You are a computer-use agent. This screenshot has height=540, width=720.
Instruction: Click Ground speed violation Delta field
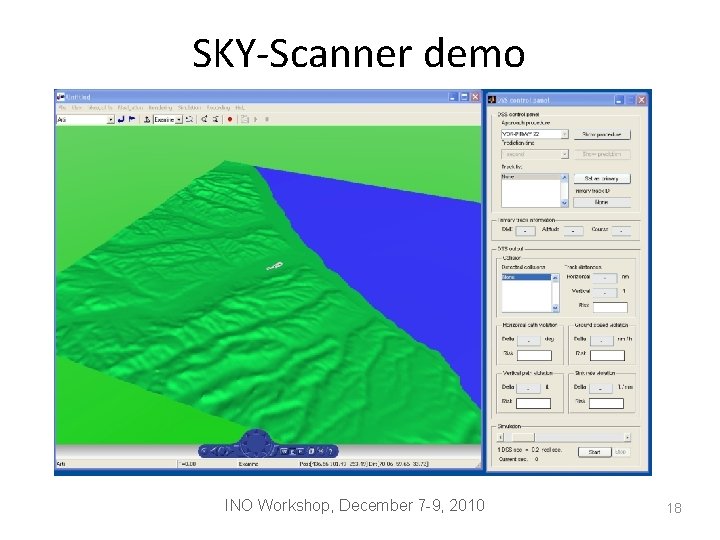click(602, 340)
